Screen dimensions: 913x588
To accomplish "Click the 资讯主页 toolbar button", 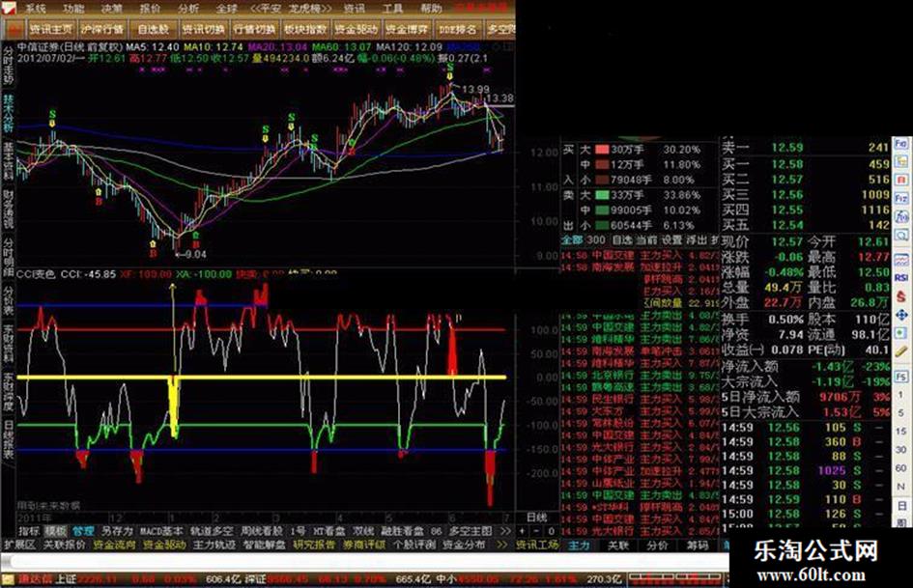I will point(51,29).
